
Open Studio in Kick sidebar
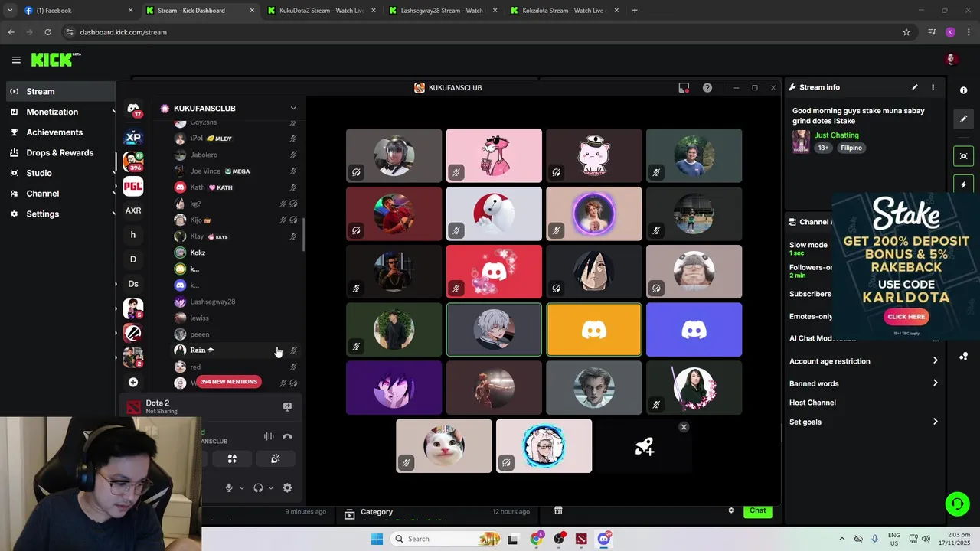click(x=39, y=173)
